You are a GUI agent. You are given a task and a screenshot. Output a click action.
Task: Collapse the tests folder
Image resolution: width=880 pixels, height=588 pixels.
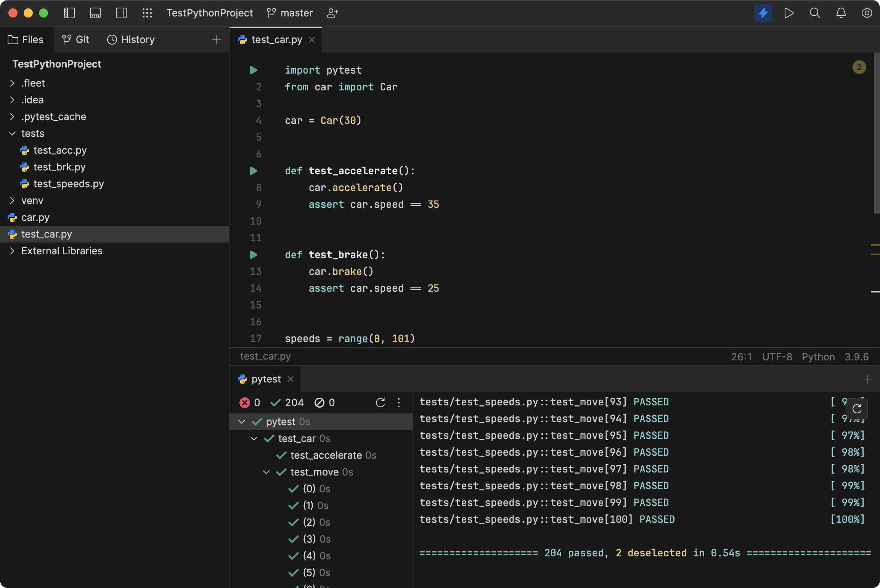pos(12,133)
